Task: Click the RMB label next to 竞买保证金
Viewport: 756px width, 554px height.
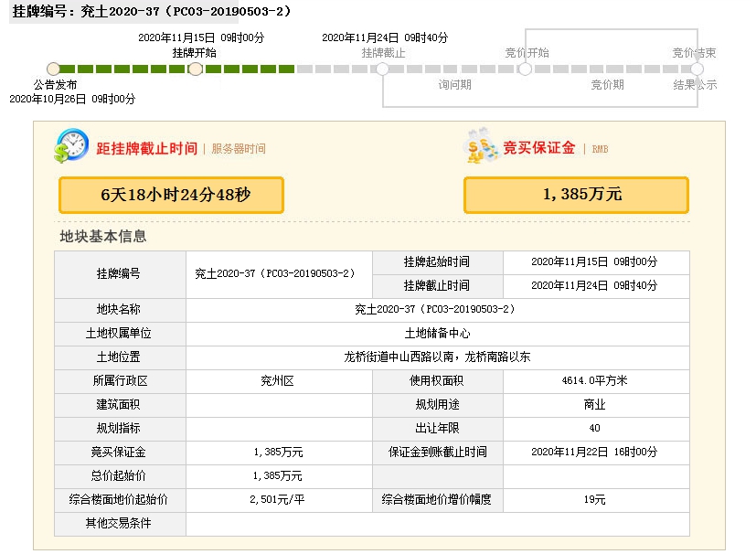Action: click(x=600, y=149)
